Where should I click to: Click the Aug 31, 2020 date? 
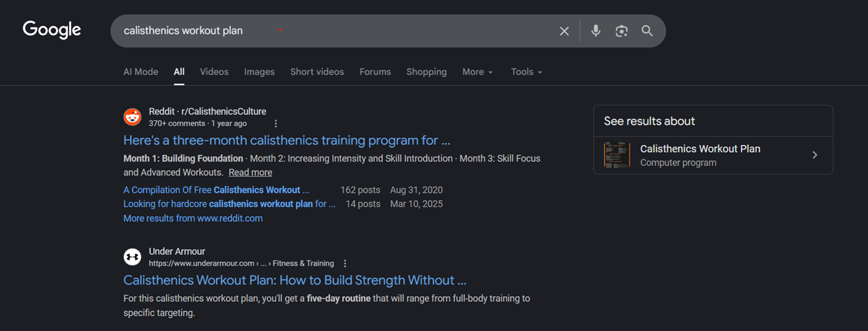[x=417, y=190]
